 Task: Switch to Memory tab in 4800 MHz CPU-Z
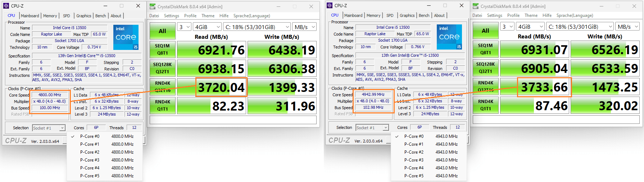[50, 16]
